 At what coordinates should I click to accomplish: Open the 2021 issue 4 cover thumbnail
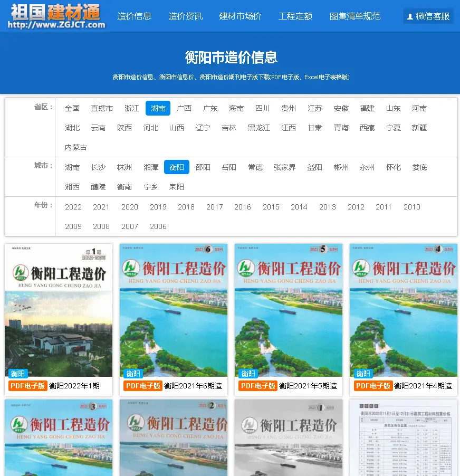tap(403, 310)
